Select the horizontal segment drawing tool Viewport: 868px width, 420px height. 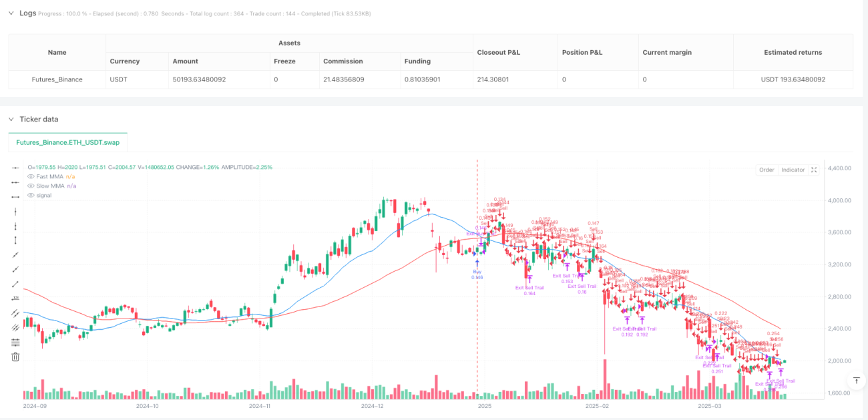pos(15,197)
